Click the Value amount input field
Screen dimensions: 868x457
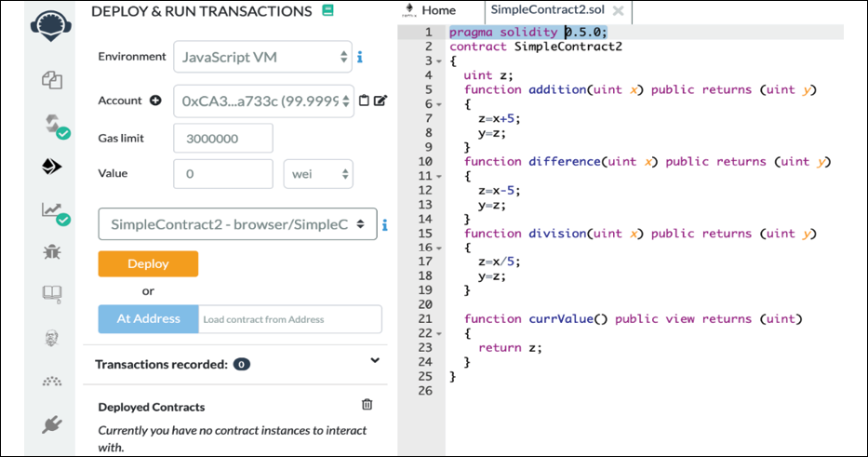pyautogui.click(x=223, y=174)
